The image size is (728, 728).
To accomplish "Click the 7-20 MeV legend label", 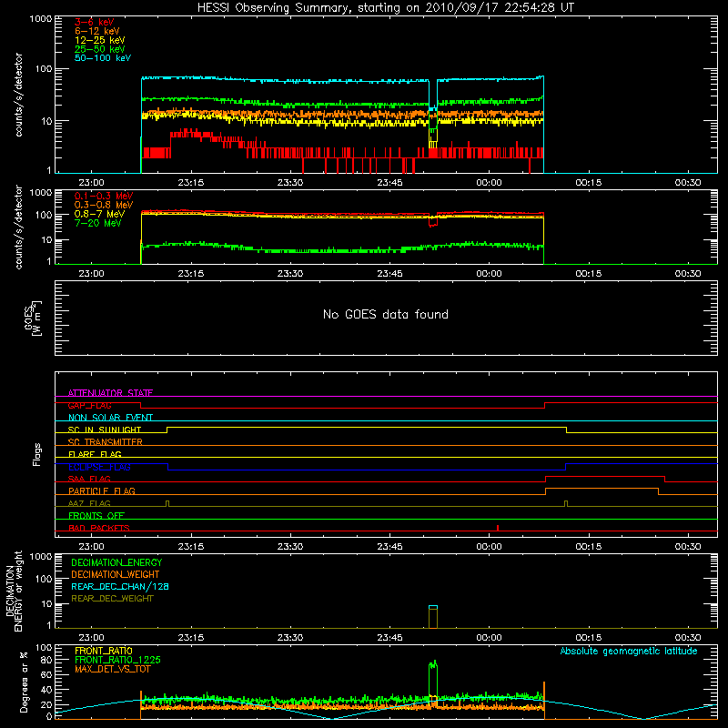I will coord(98,223).
